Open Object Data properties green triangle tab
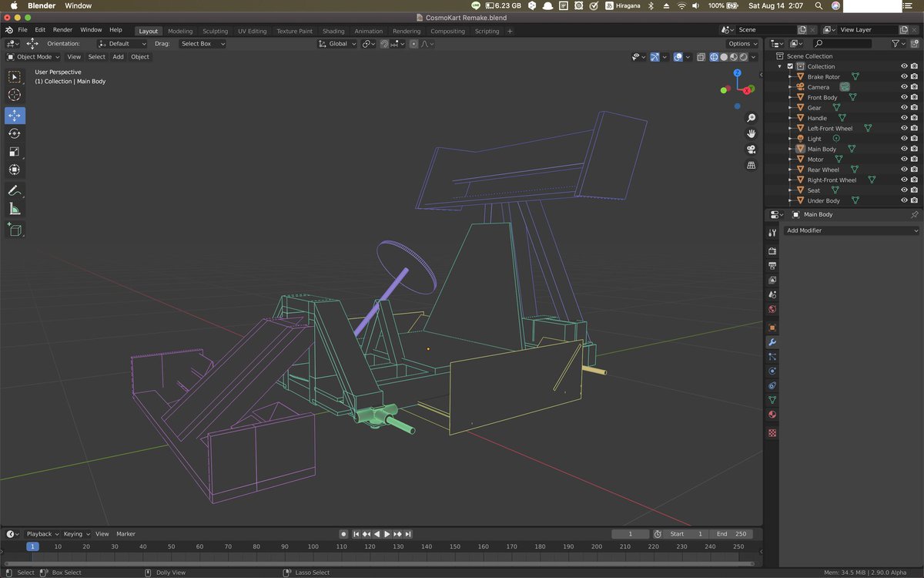Viewport: 924px width, 578px height. point(772,400)
